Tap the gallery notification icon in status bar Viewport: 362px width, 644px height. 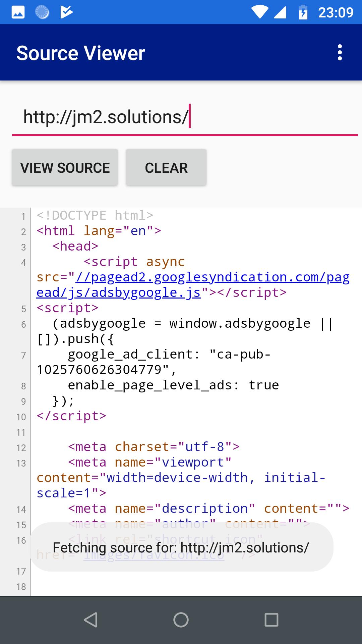[18, 13]
